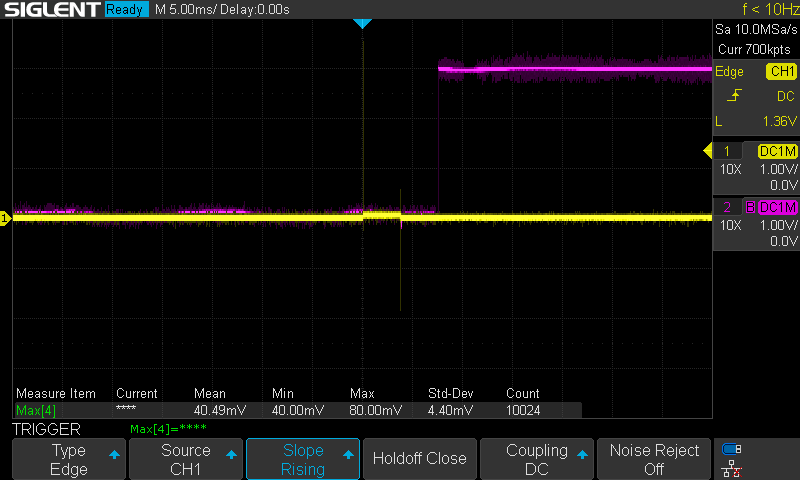
Task: Click the Measure Item column header
Action: click(56, 393)
